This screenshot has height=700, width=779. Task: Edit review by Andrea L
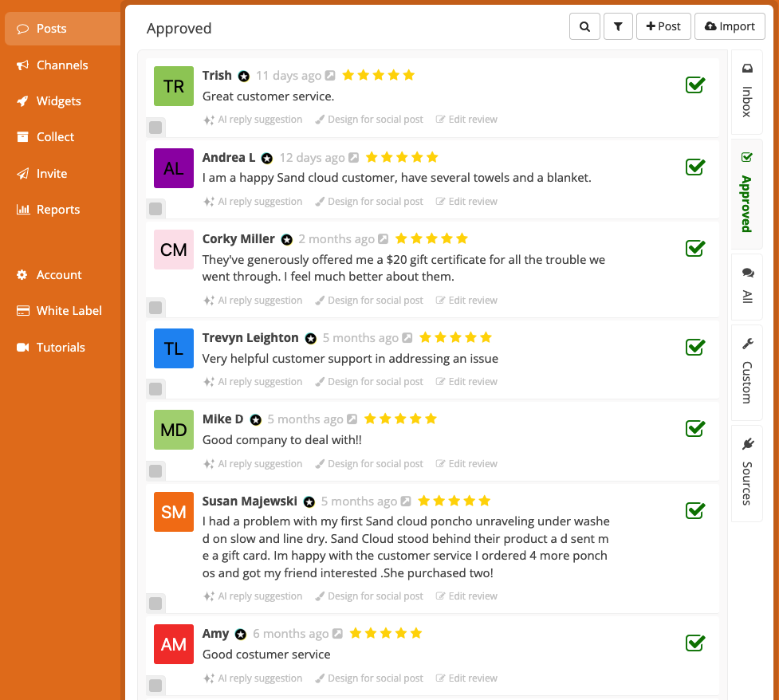coord(466,202)
